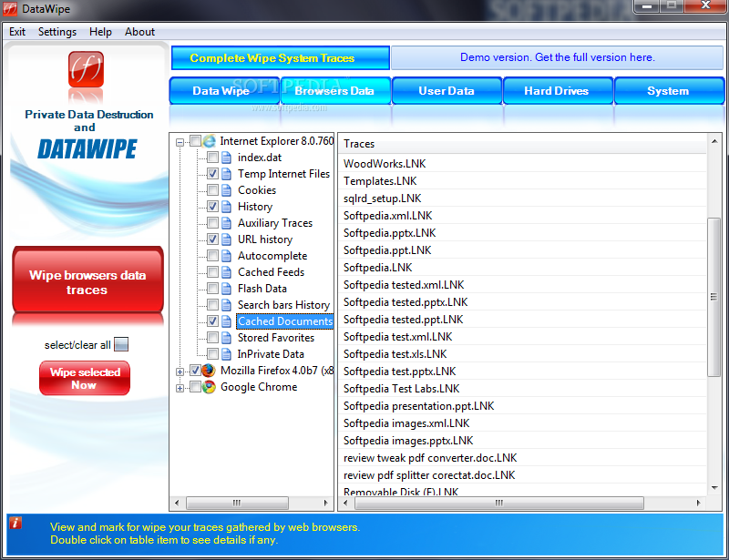Click the document icon beside Cached Documents
Screen dimensions: 729x560
click(226, 321)
